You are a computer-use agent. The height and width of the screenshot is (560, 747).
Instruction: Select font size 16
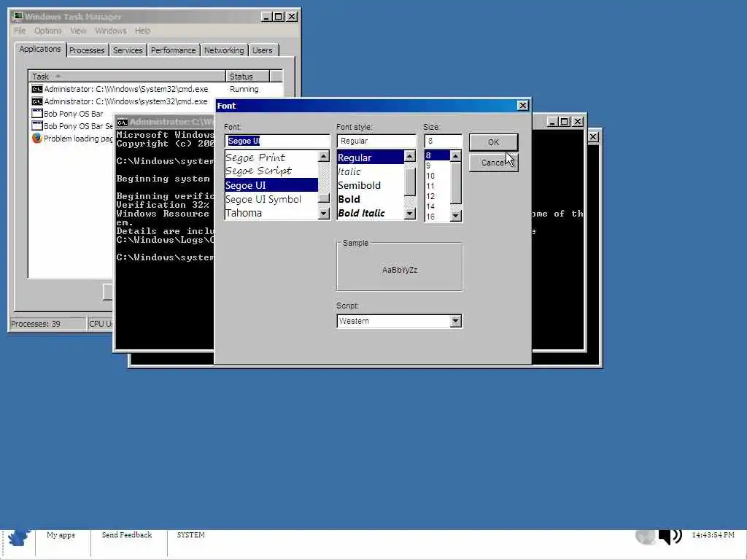pos(437,217)
